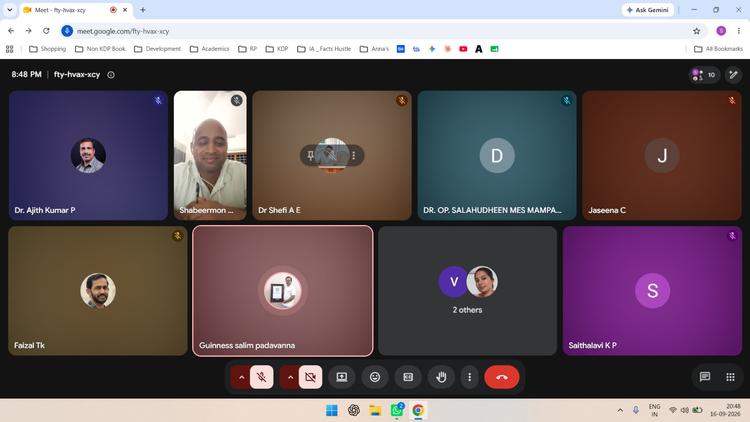Open the Academics bookmarks folder
This screenshot has width=750, height=422.
pos(210,49)
